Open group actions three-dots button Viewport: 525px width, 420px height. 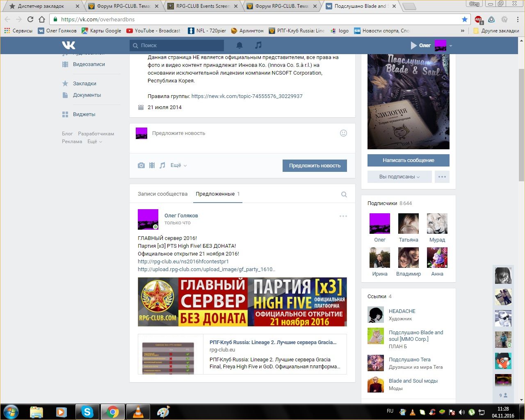(x=442, y=177)
